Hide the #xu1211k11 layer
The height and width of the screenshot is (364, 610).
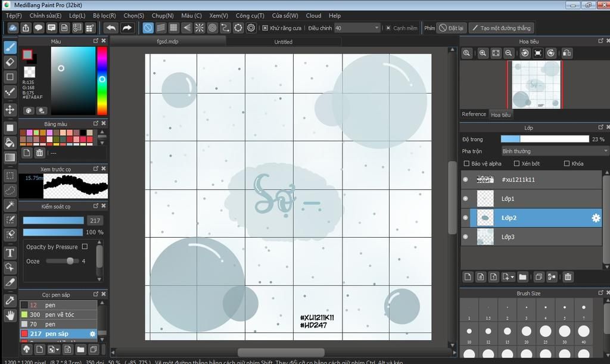click(465, 179)
